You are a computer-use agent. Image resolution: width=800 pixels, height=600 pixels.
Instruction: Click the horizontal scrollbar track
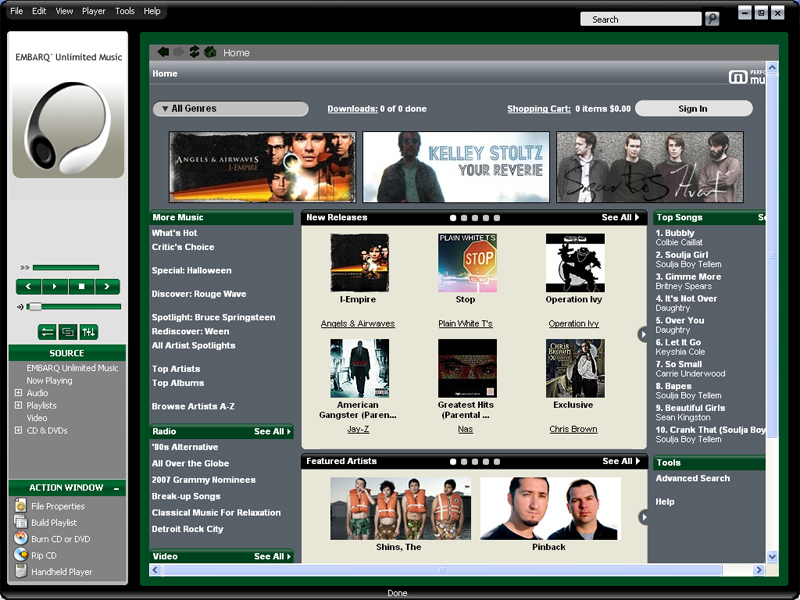pos(442,569)
